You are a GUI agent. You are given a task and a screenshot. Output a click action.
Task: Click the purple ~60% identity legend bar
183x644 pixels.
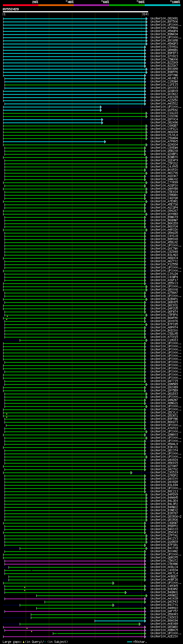[91, 5]
